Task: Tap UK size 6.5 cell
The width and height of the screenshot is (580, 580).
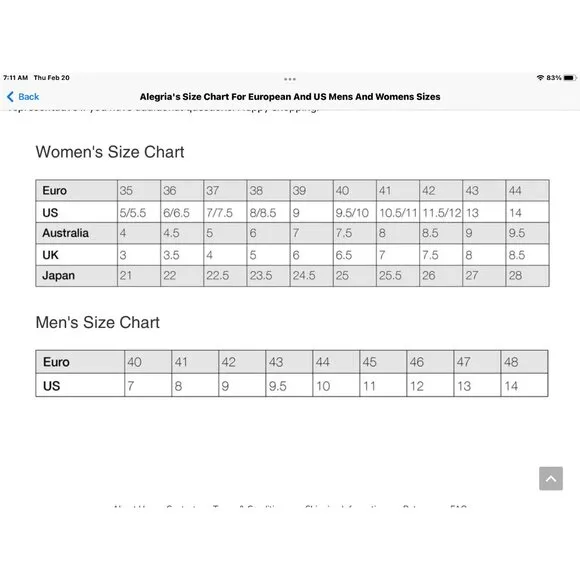Action: click(355, 255)
